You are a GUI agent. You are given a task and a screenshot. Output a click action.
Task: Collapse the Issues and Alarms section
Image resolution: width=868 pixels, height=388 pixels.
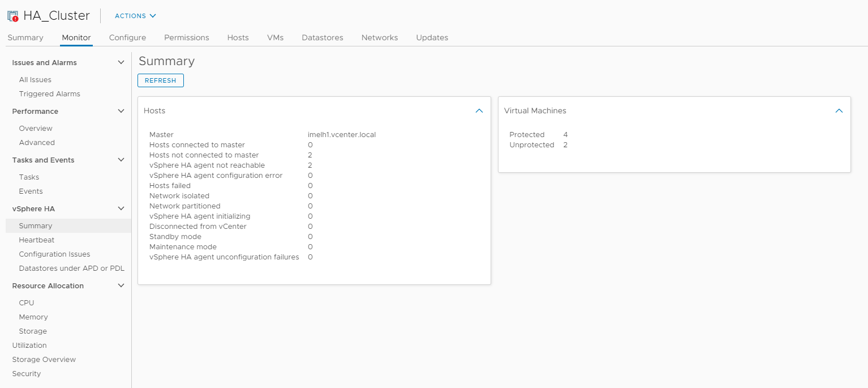tap(121, 62)
